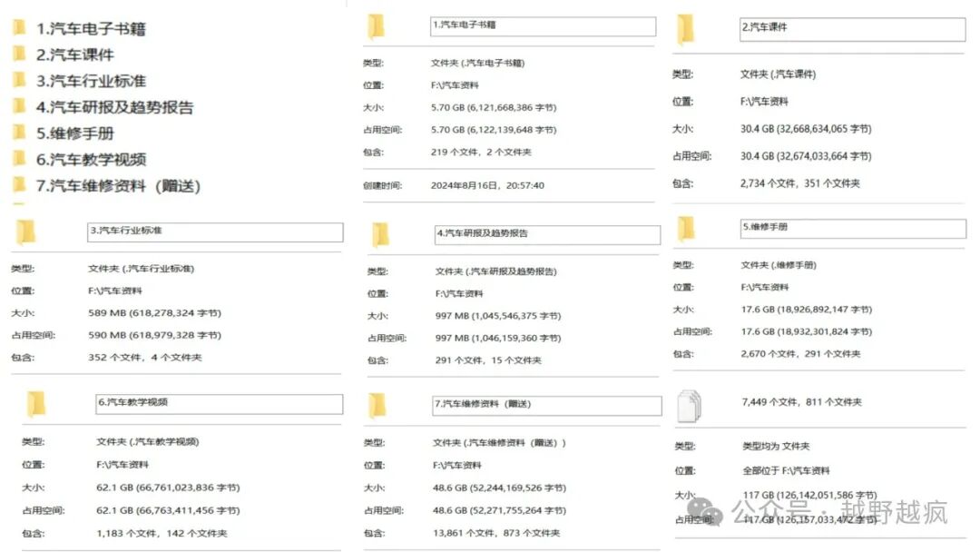Screen dimensions: 980x552
Task: Click the 全部位于 F:\汽车资料 location text
Action: point(785,470)
